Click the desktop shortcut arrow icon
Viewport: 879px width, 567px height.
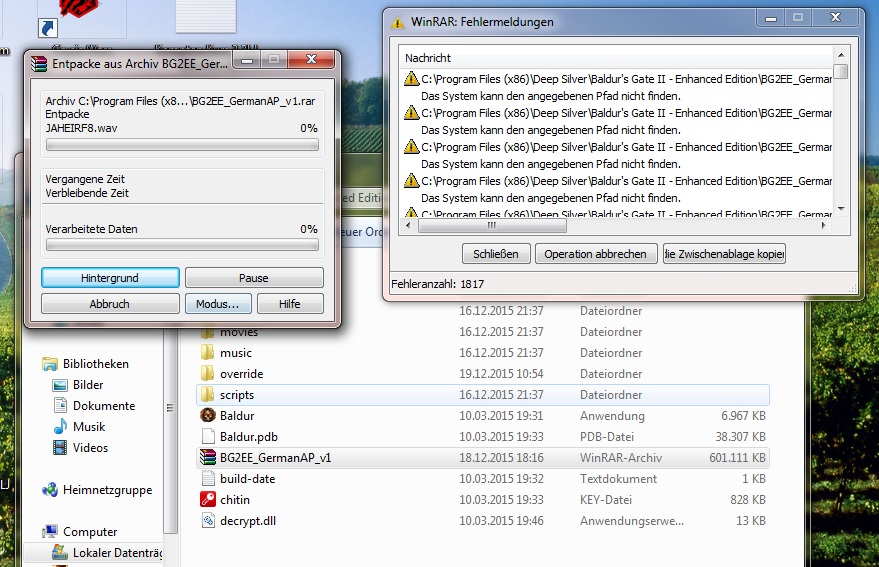click(x=48, y=28)
